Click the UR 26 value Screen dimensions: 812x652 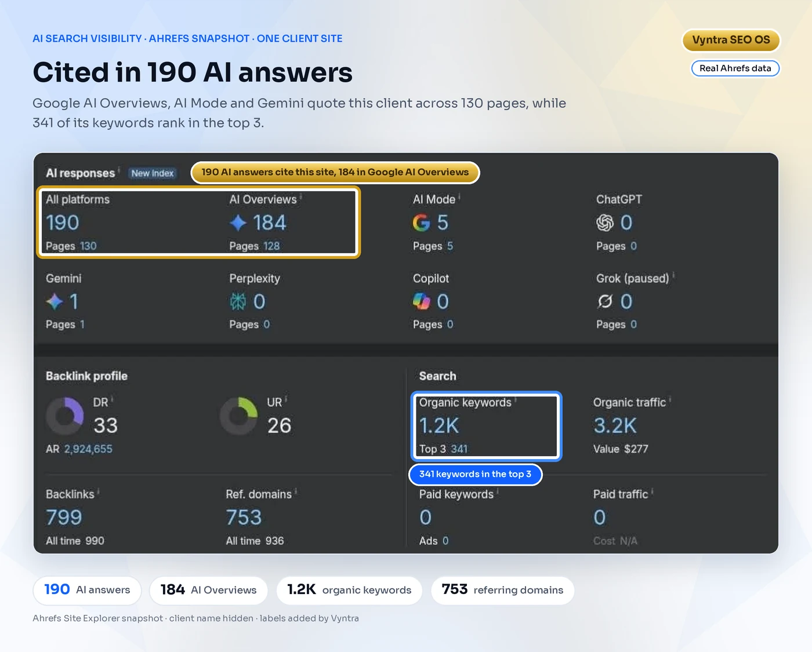click(279, 426)
